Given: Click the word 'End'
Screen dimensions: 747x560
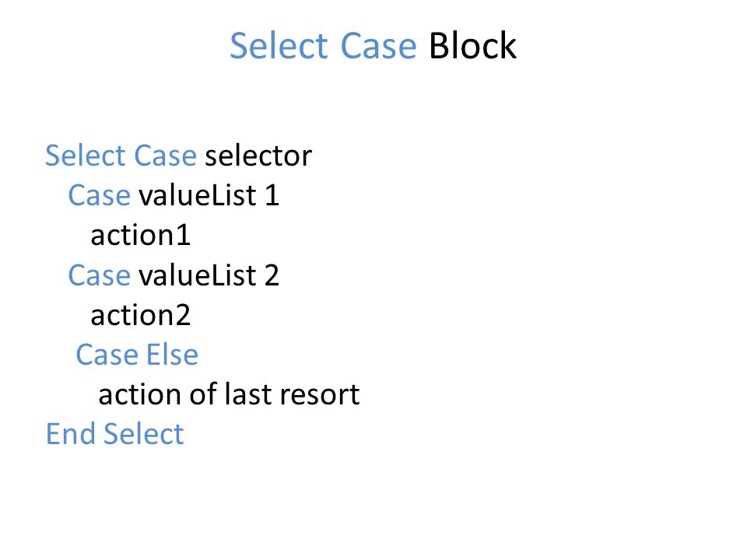Looking at the screenshot, I should (x=71, y=434).
